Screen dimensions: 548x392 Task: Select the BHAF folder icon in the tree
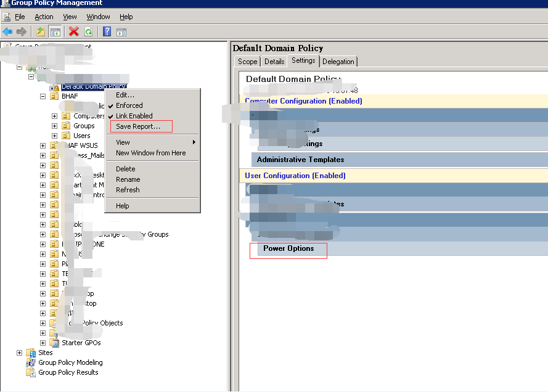click(x=54, y=96)
